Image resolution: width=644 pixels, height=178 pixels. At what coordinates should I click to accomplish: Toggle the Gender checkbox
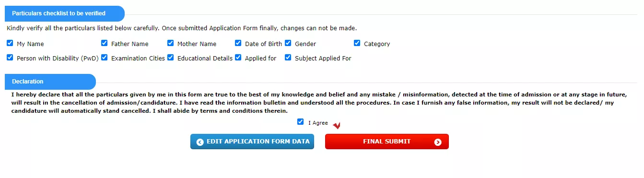point(288,43)
